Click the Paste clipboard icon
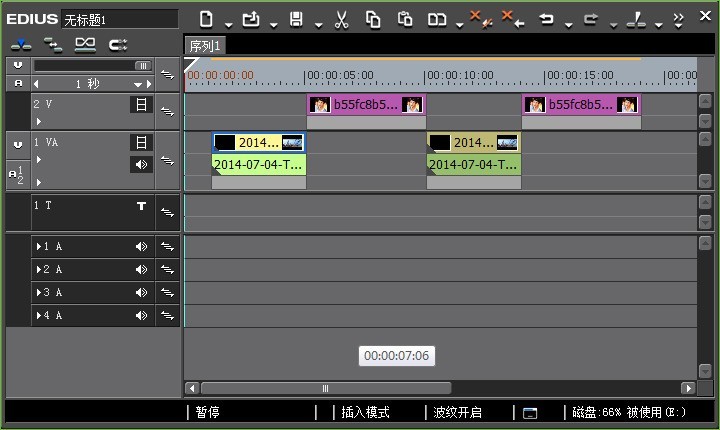Viewport: 720px width, 430px height. [405, 19]
